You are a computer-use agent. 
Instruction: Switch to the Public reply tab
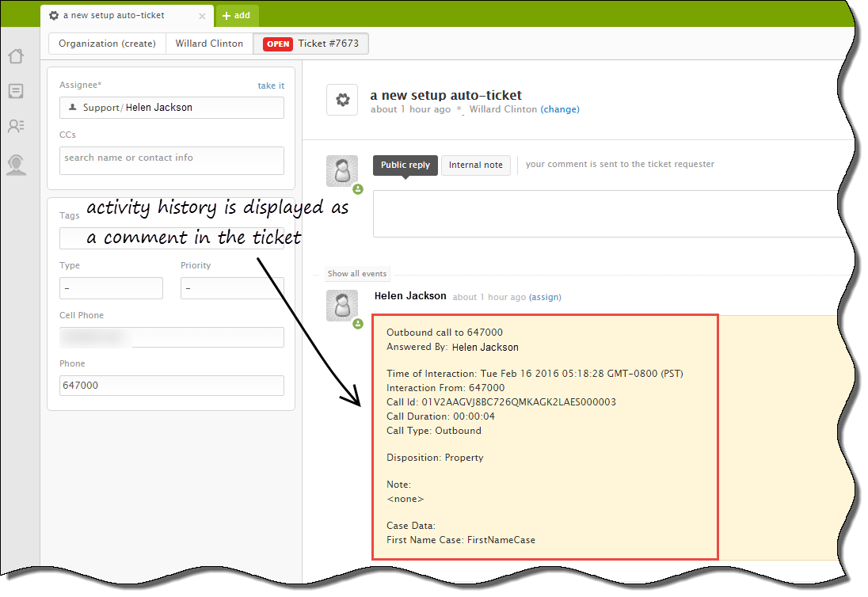coord(405,165)
